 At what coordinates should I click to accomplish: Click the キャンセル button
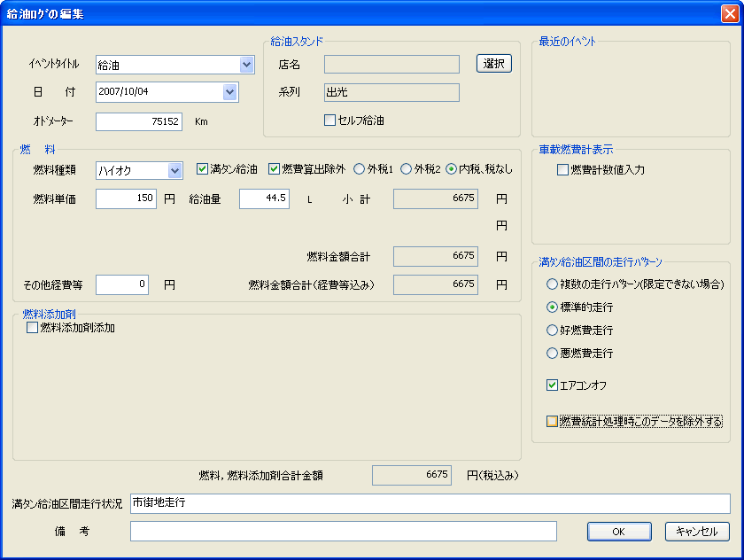click(697, 532)
